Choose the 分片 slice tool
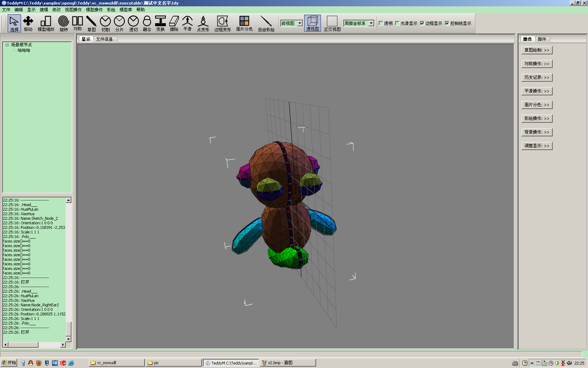 119,23
